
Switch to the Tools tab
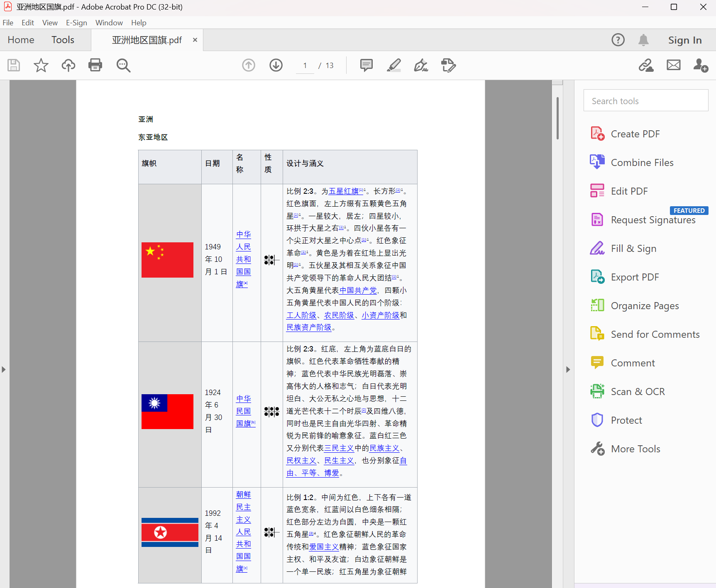[x=63, y=40]
